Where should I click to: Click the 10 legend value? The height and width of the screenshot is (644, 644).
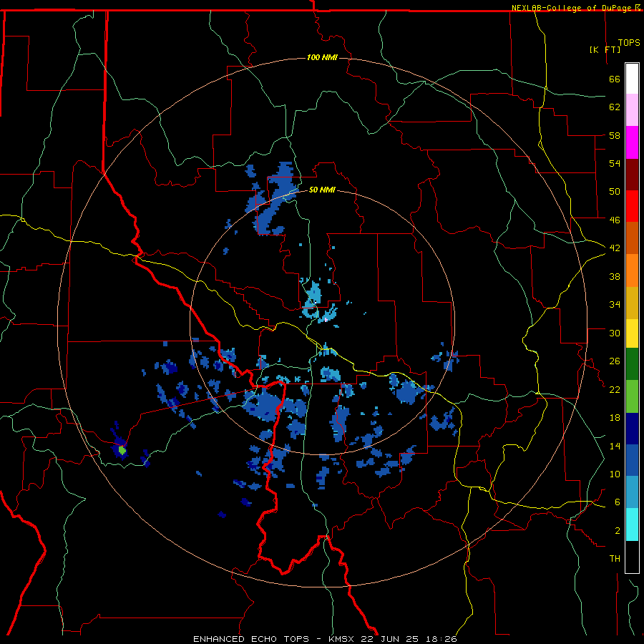615,474
